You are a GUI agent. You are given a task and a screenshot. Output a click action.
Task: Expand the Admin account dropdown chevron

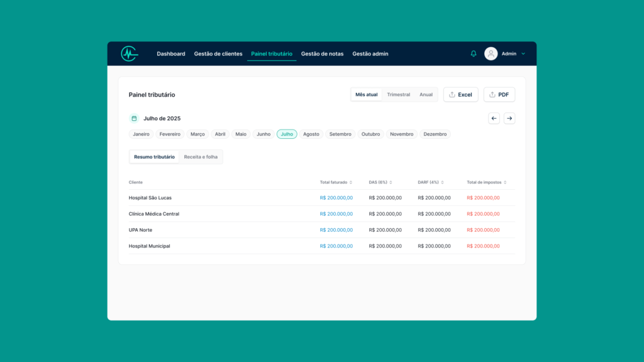(523, 54)
